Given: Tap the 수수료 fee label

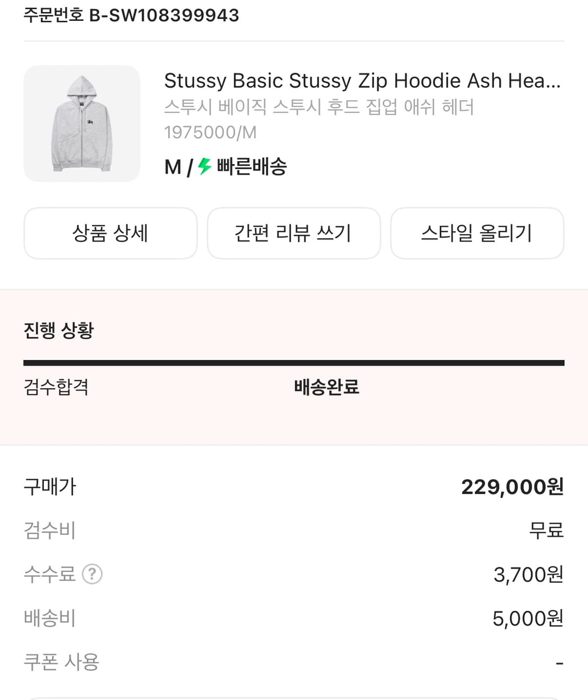Looking at the screenshot, I should pos(50,574).
